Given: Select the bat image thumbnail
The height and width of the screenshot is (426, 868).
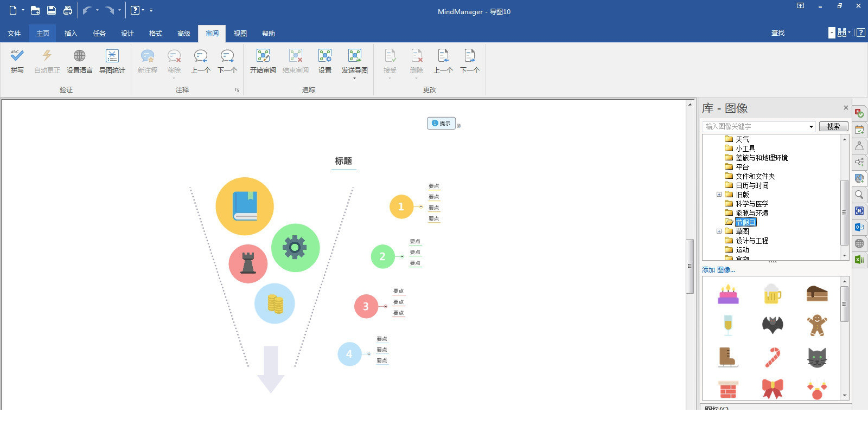Looking at the screenshot, I should (773, 325).
